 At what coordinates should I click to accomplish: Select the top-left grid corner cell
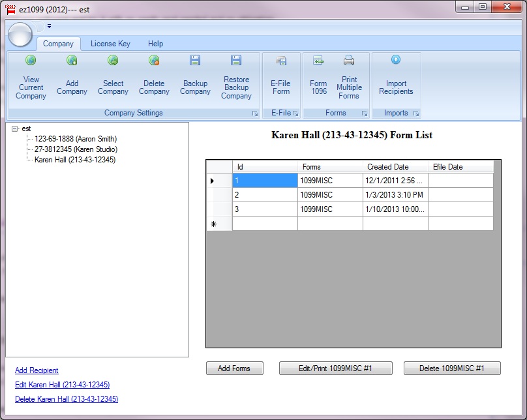(219, 167)
